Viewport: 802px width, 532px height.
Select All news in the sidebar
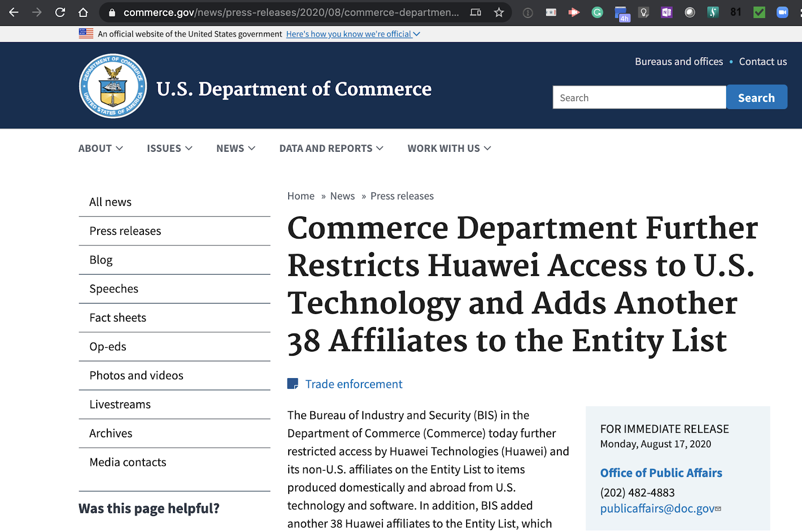[x=174, y=202]
